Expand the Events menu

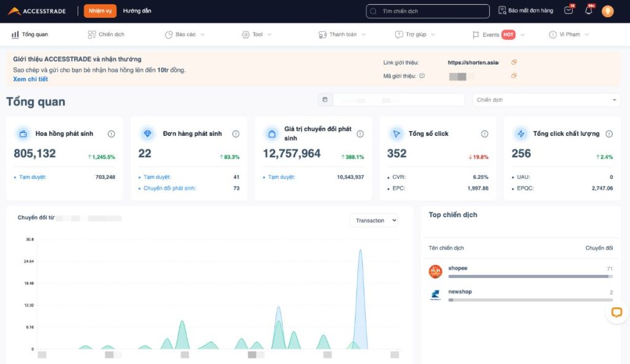(x=498, y=34)
